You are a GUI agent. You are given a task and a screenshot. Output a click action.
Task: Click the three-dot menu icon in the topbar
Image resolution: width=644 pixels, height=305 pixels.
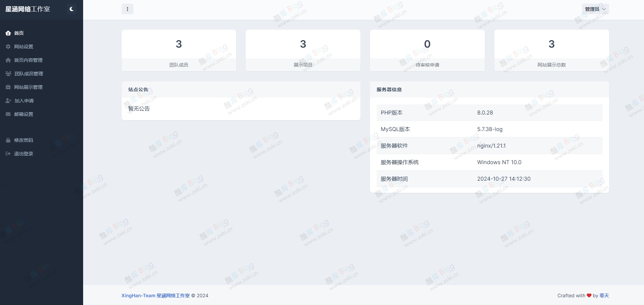click(x=127, y=9)
